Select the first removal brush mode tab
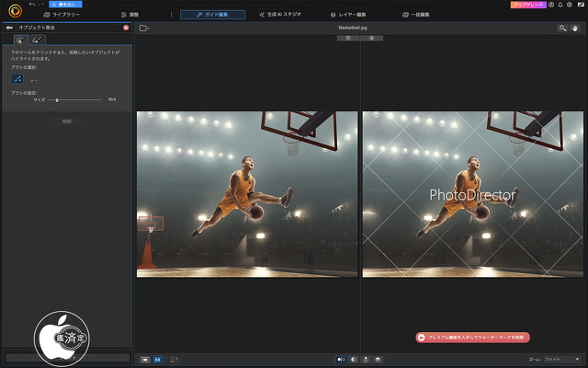588x368 pixels. pos(21,40)
